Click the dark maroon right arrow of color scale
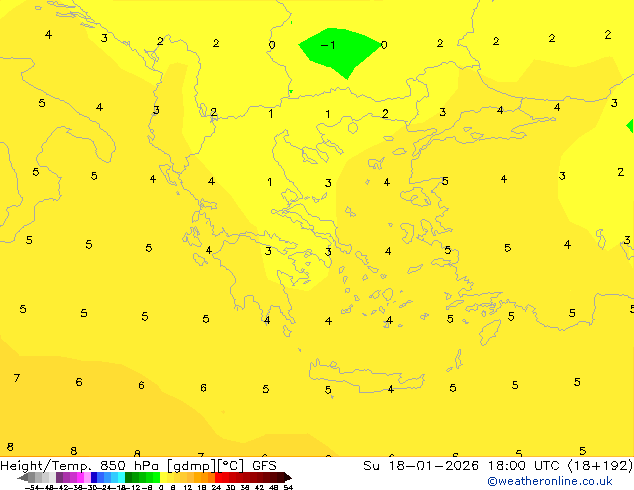634x490 pixels. [288, 478]
